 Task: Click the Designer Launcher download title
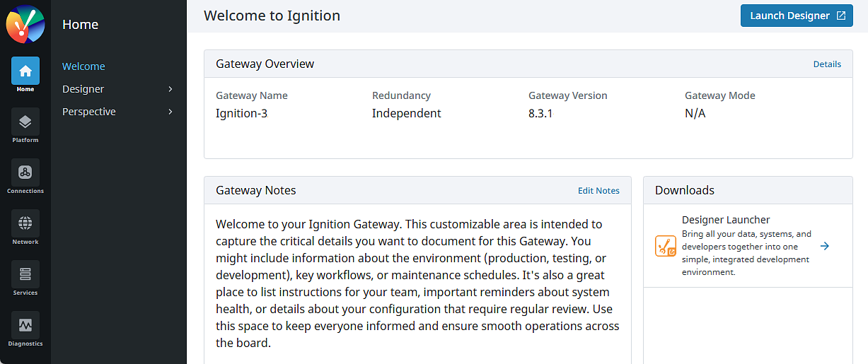coord(726,220)
